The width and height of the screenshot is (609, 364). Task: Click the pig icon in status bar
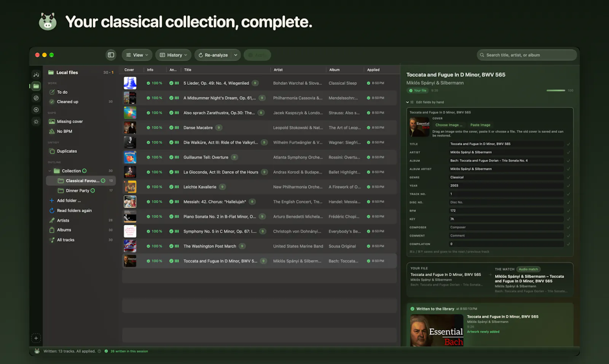point(37,351)
